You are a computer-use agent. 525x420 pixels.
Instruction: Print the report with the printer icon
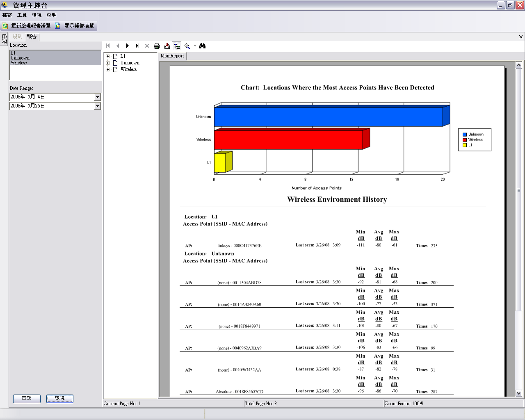[x=157, y=46]
